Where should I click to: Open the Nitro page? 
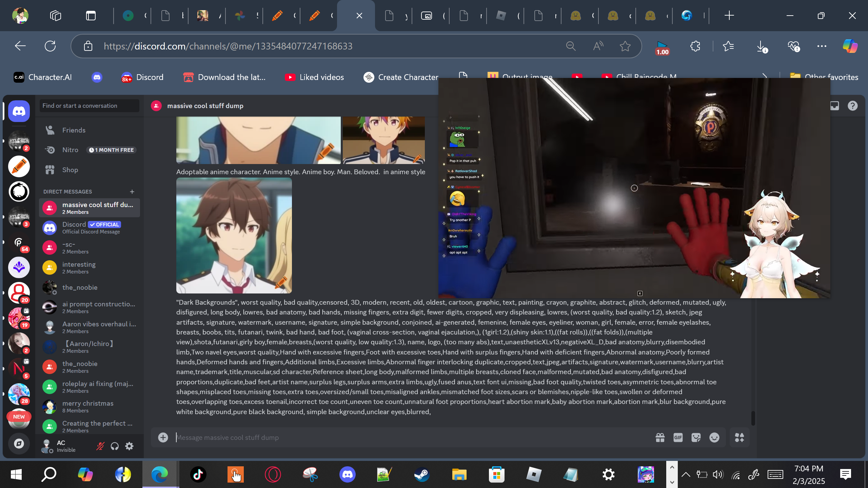point(90,150)
